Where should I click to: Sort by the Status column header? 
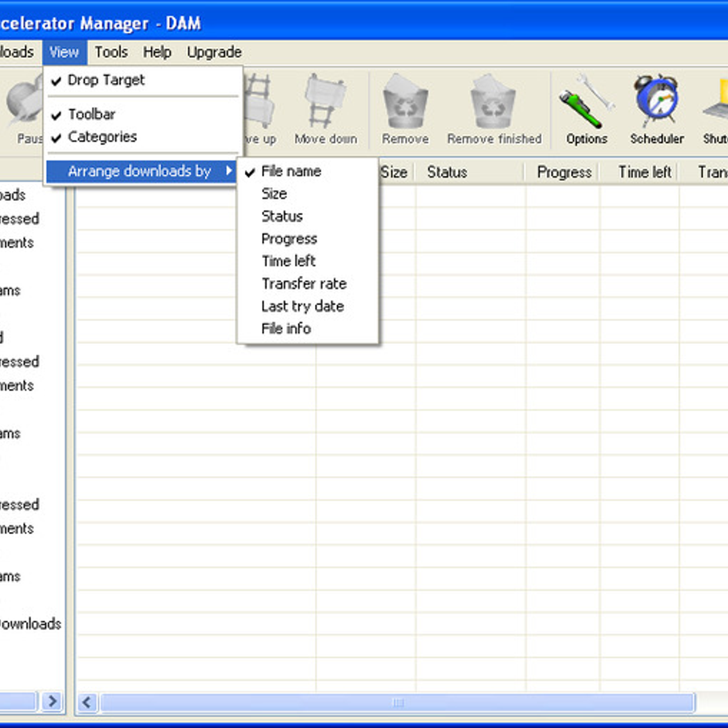click(469, 172)
